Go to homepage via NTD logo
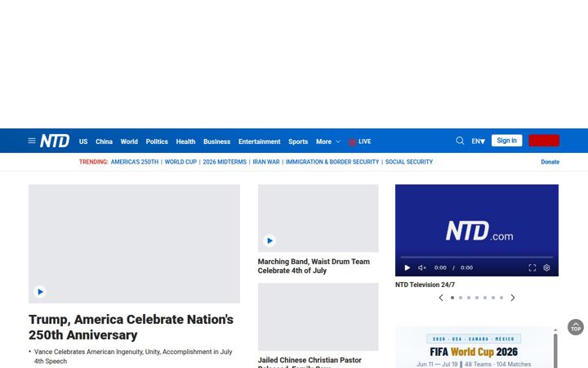 pos(55,141)
